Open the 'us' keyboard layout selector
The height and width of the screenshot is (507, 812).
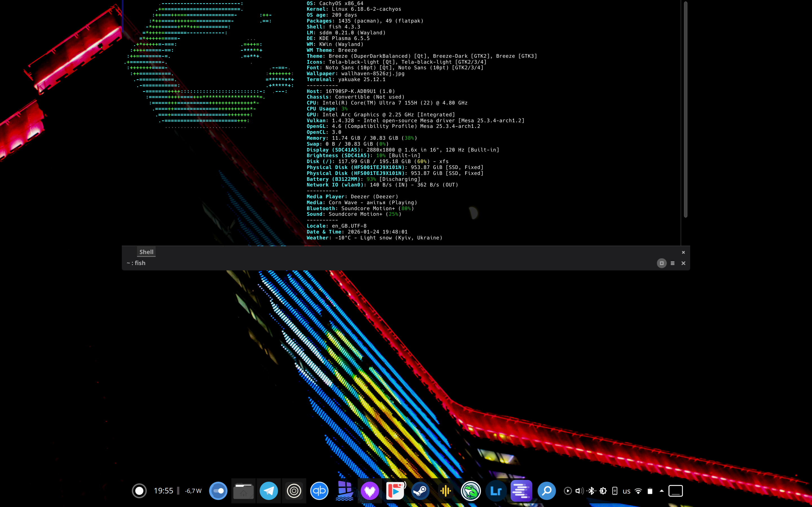626,491
